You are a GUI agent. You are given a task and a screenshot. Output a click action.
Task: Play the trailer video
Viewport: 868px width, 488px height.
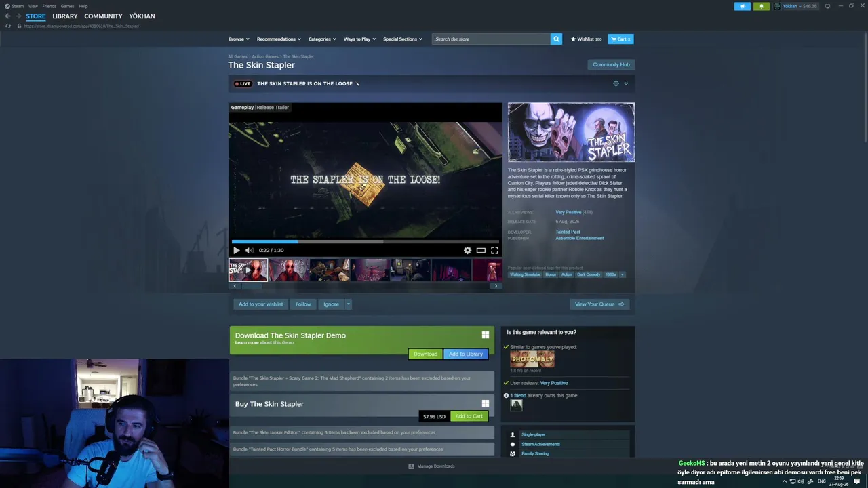pos(237,250)
